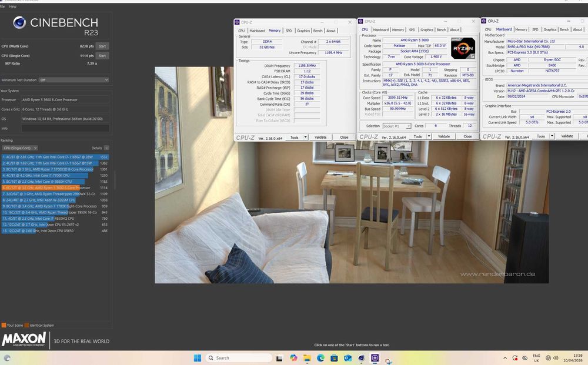Image resolution: width=588 pixels, height=365 pixels.
Task: Launch Copilot from the taskbar
Action: (x=293, y=358)
